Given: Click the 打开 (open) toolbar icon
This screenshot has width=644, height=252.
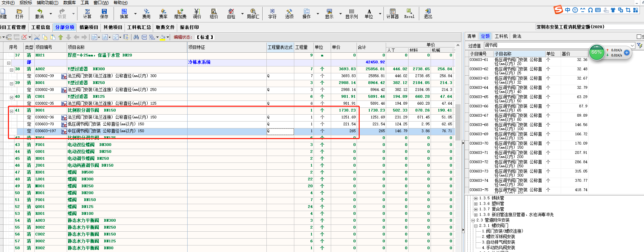Looking at the screenshot, I should (x=19, y=14).
